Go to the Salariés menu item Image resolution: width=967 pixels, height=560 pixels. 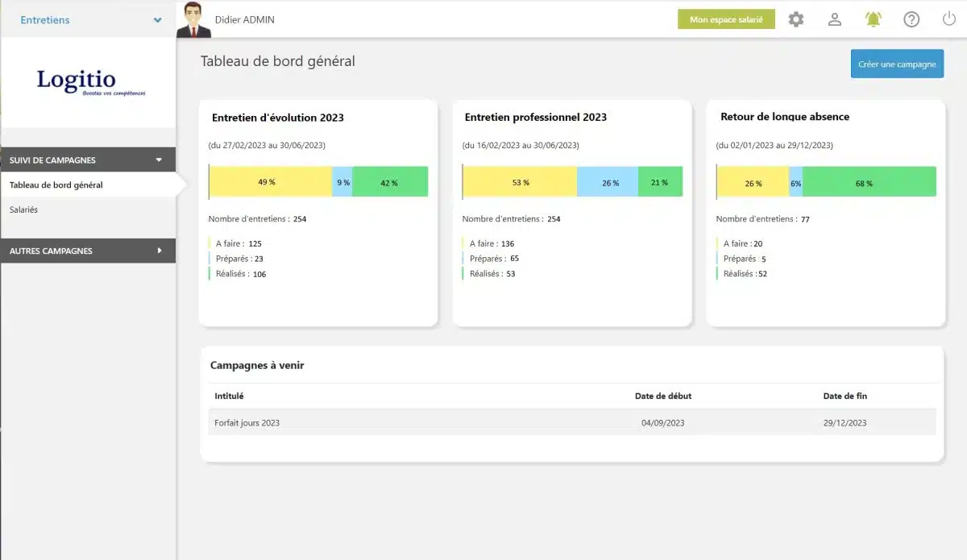(x=24, y=209)
